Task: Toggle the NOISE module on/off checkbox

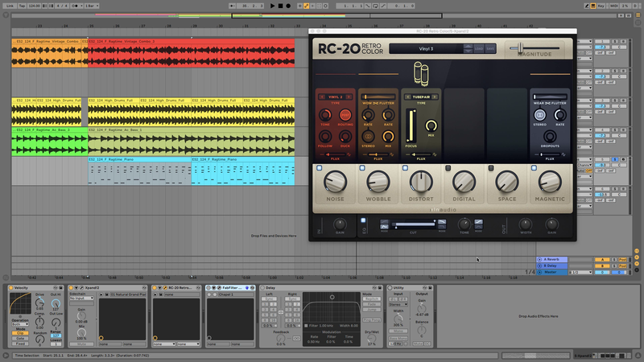Action: [x=319, y=168]
